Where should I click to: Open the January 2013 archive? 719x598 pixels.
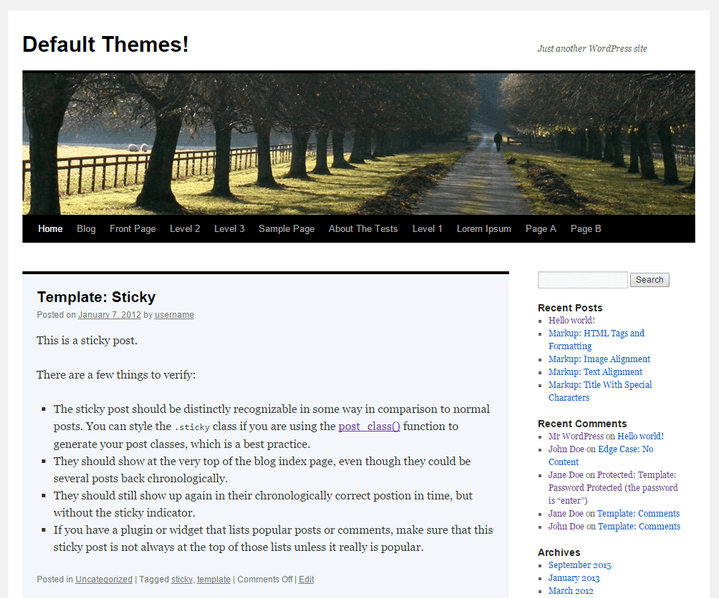pyautogui.click(x=574, y=578)
